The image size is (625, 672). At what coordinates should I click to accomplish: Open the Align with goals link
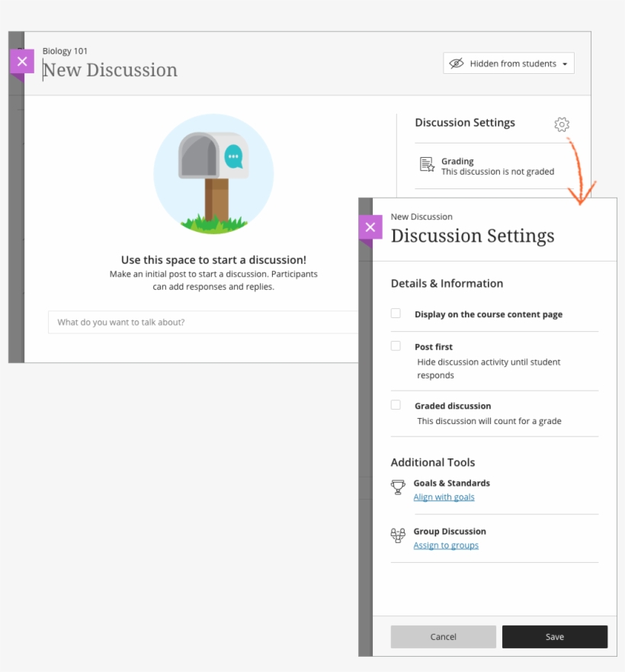pyautogui.click(x=444, y=497)
